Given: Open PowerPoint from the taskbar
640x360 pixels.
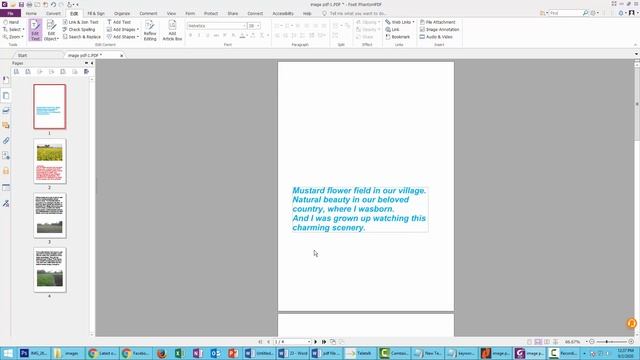Looking at the screenshot, I should [233, 353].
